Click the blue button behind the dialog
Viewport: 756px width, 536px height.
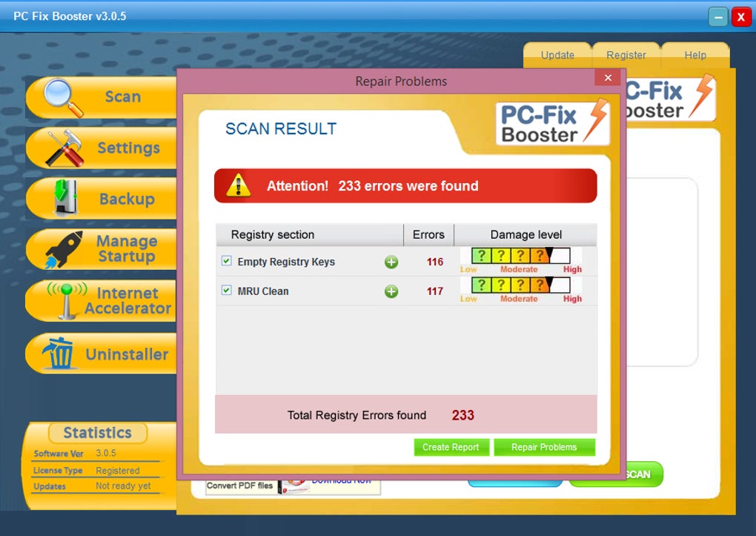tap(515, 483)
